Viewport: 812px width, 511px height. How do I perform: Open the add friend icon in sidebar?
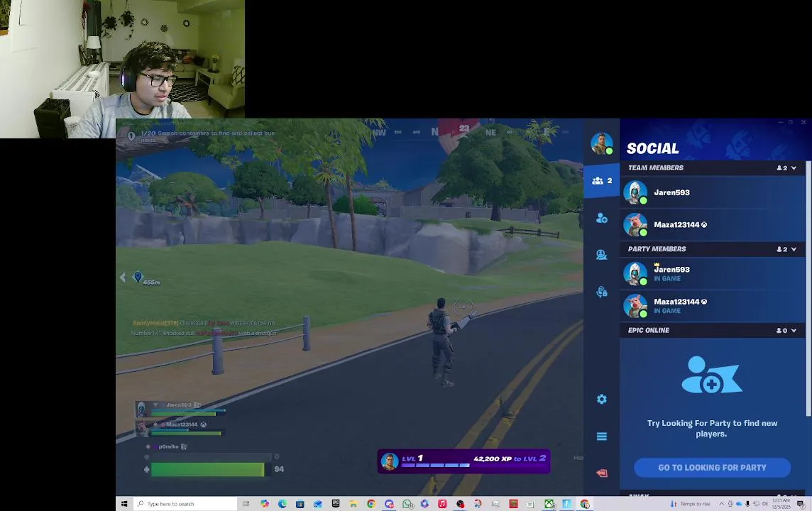point(601,218)
